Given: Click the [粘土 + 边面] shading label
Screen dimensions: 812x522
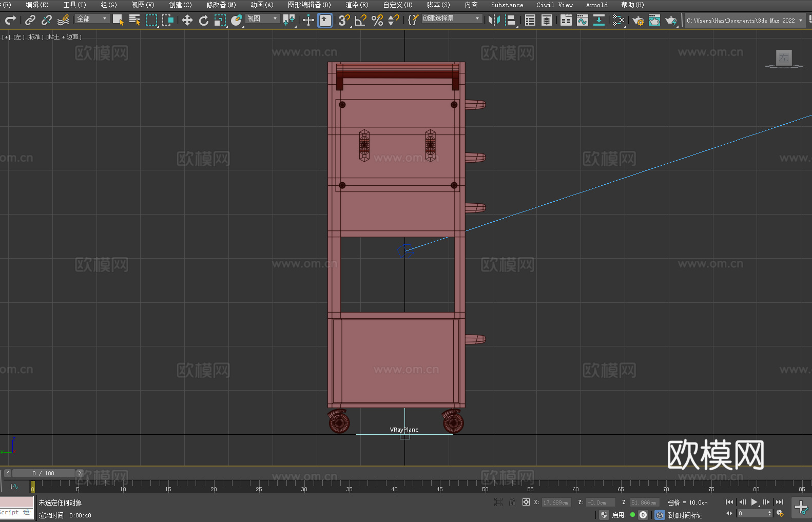Looking at the screenshot, I should click(x=64, y=37).
